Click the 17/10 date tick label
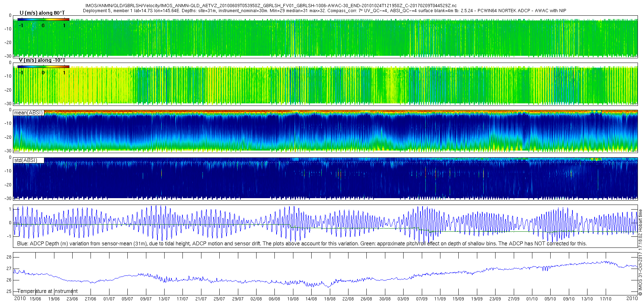 (606, 299)
